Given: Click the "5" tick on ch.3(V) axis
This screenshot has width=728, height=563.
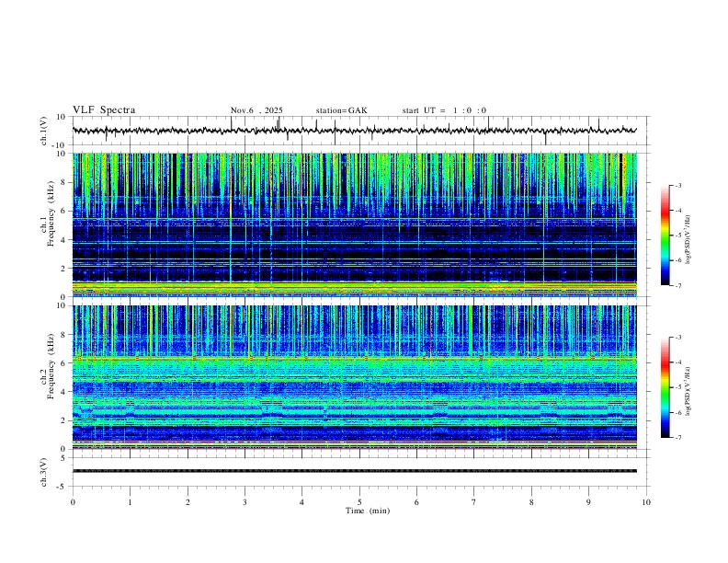Looking at the screenshot, I should [x=63, y=457].
